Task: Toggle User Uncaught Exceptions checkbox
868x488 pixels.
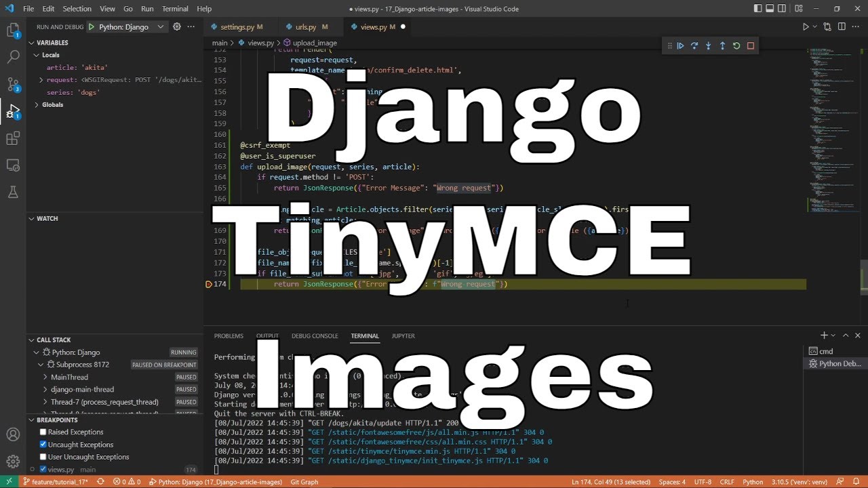Action: coord(43,457)
